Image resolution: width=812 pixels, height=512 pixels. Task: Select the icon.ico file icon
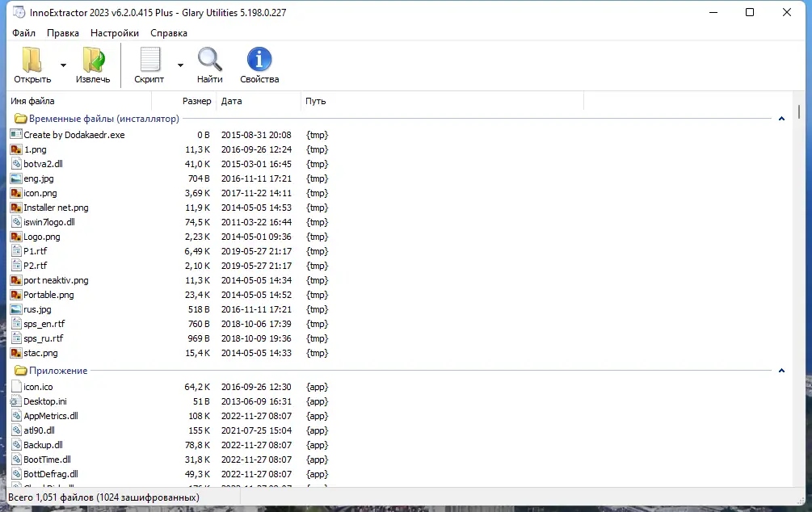[16, 387]
